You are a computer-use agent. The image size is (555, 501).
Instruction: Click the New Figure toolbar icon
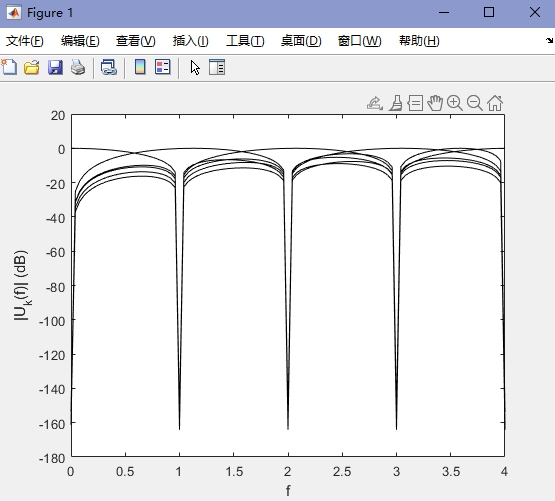[9, 67]
